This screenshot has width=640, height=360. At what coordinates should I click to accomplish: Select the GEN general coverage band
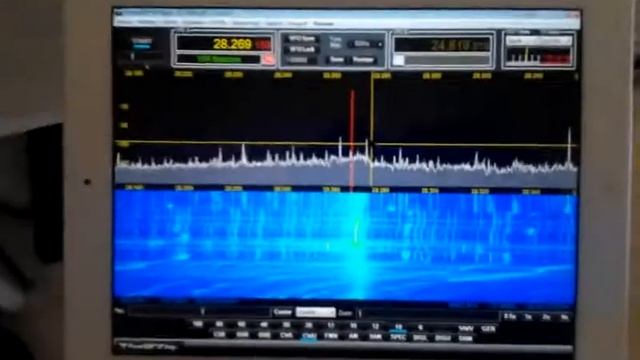click(x=488, y=328)
